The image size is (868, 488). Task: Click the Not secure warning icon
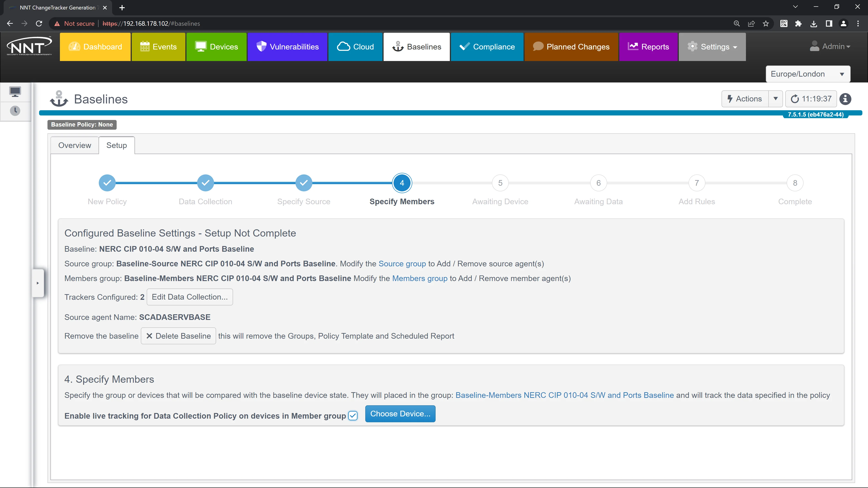tap(57, 23)
